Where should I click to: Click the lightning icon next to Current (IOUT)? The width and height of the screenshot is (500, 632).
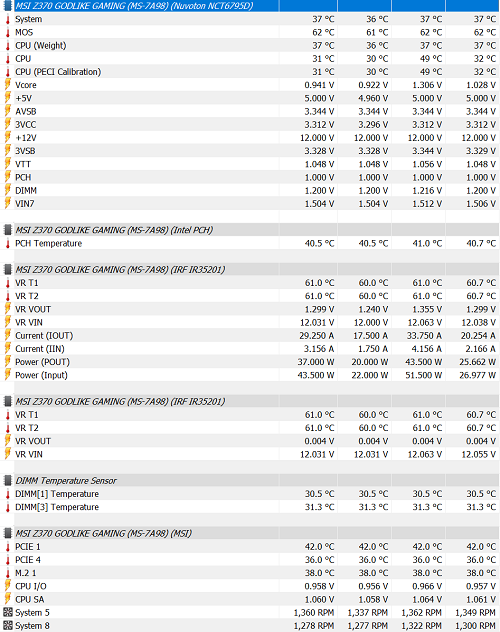(x=7, y=335)
